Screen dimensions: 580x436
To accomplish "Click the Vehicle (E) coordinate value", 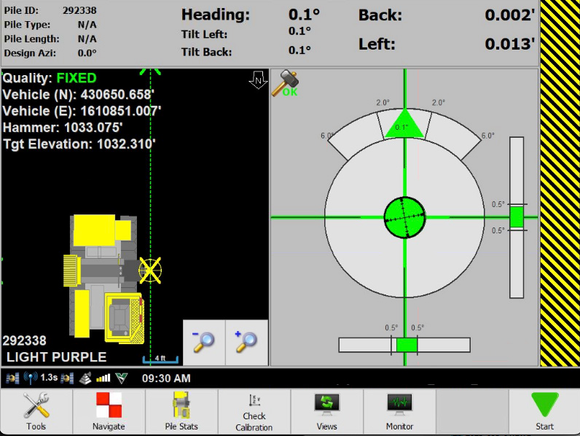I will click(121, 111).
